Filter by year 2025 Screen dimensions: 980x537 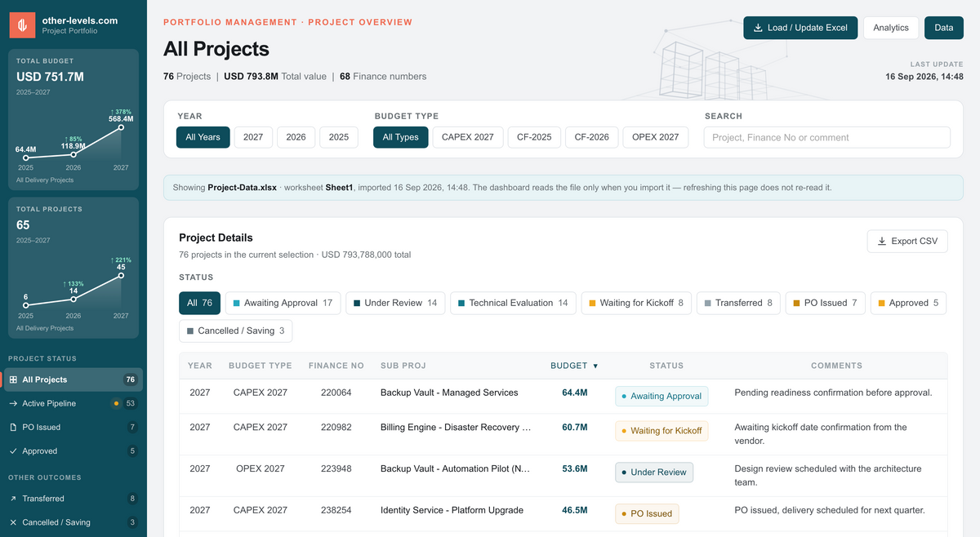pyautogui.click(x=339, y=137)
